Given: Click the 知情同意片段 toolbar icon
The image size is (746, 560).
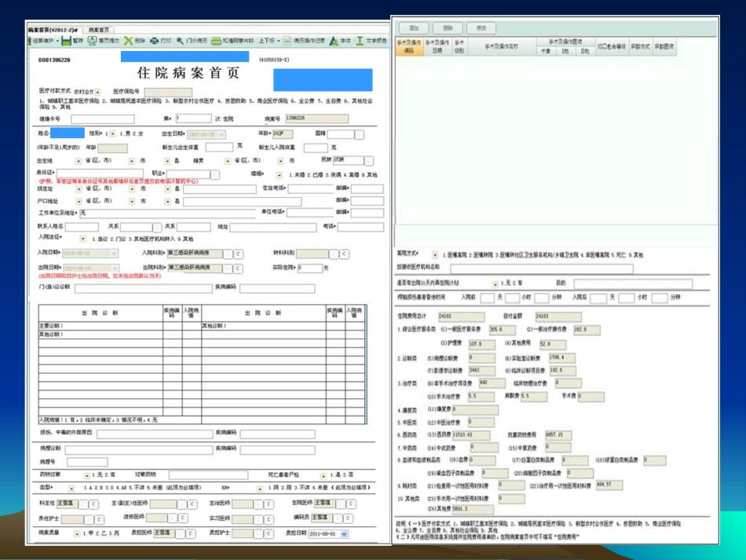Looking at the screenshot, I should pyautogui.click(x=216, y=40).
